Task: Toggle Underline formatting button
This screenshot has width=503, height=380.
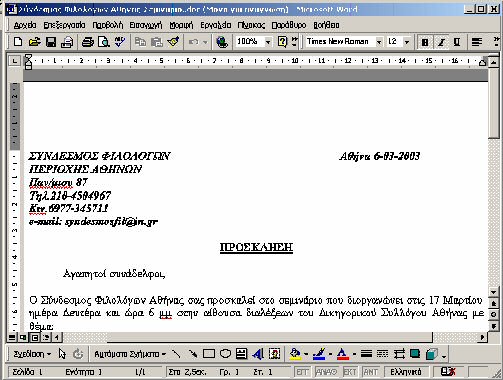Action: pos(457,42)
